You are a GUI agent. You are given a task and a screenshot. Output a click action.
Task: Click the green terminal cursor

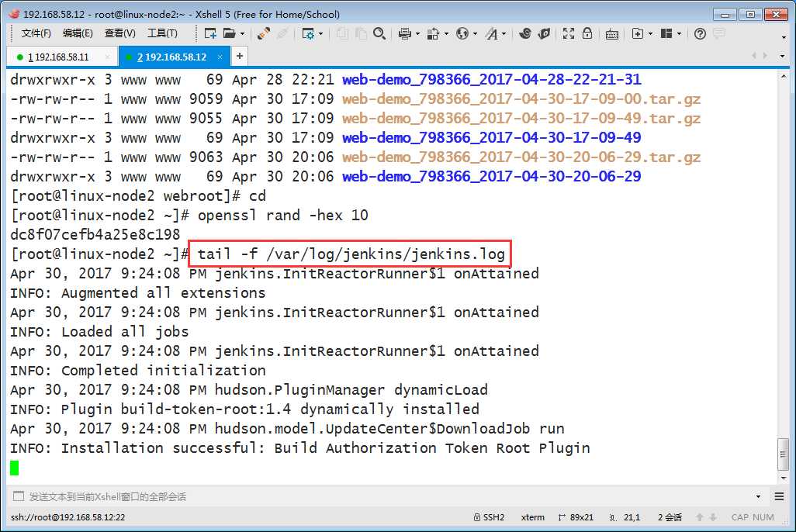[14, 468]
